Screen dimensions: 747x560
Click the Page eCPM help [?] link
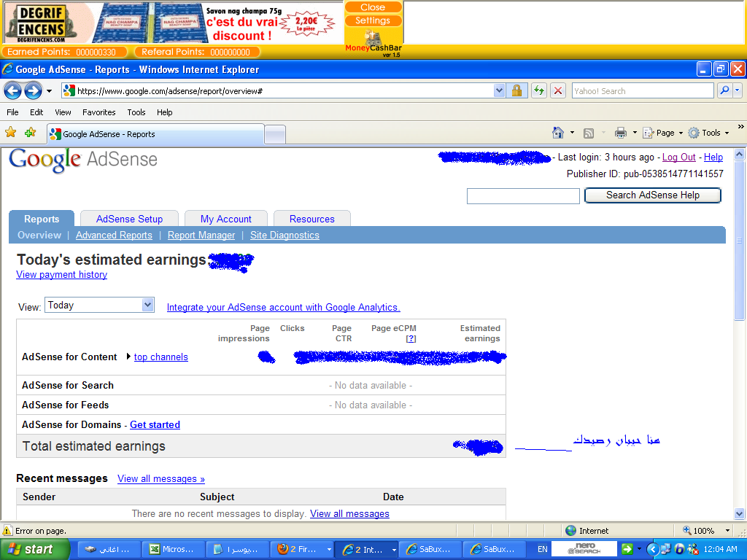pyautogui.click(x=411, y=338)
